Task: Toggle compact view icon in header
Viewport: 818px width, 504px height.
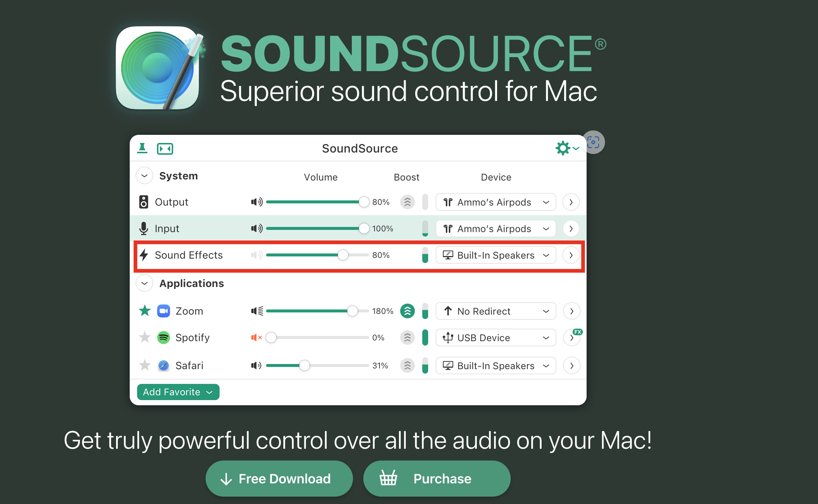Action: click(x=165, y=148)
